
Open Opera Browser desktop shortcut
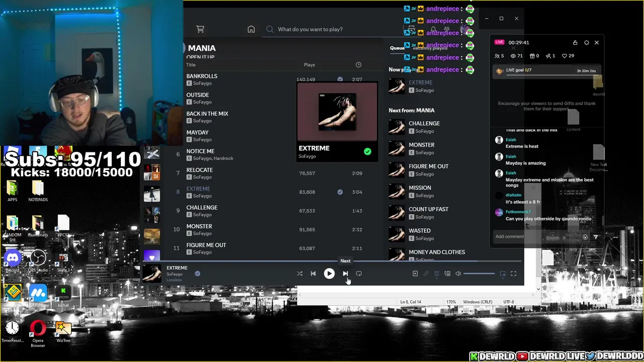pyautogui.click(x=38, y=333)
